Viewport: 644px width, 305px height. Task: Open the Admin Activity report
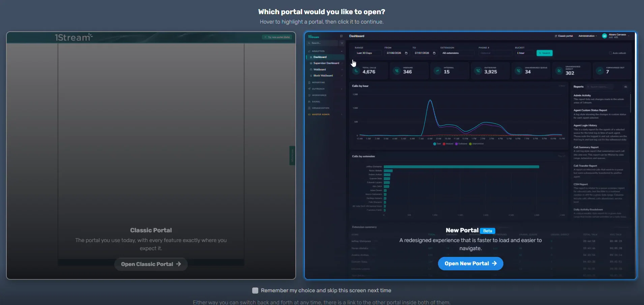[582, 96]
